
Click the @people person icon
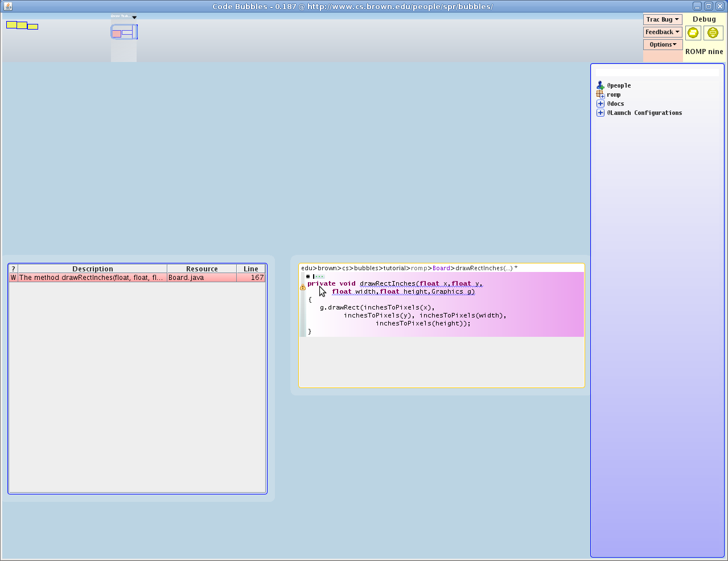[600, 85]
